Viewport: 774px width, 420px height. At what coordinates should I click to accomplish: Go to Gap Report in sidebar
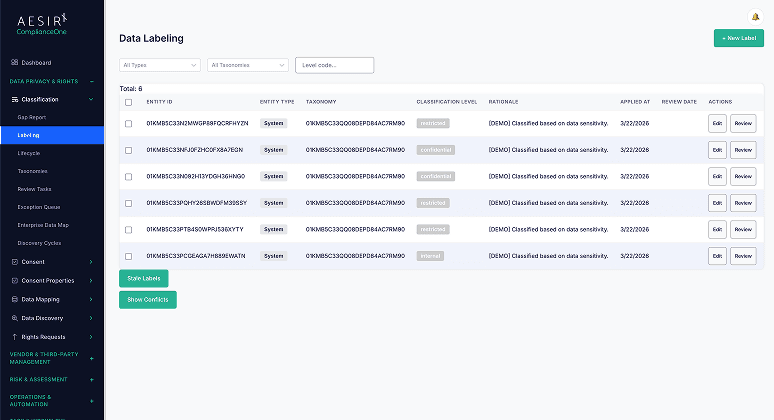31,117
